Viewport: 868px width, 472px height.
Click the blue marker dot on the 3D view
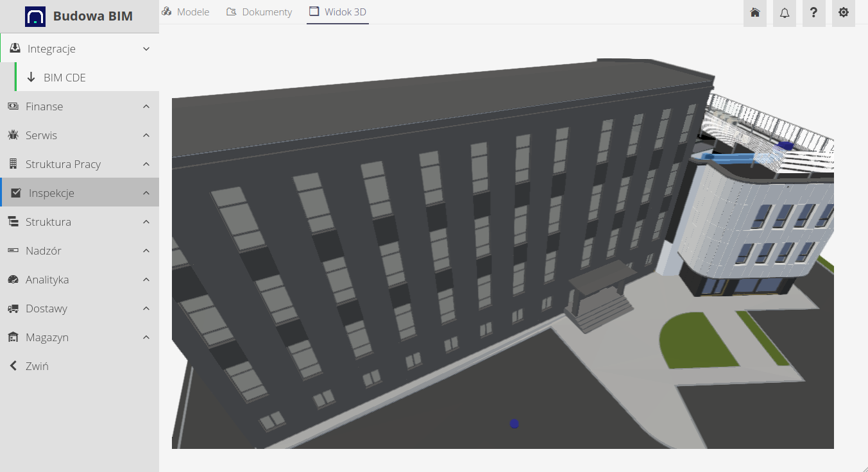pos(514,423)
